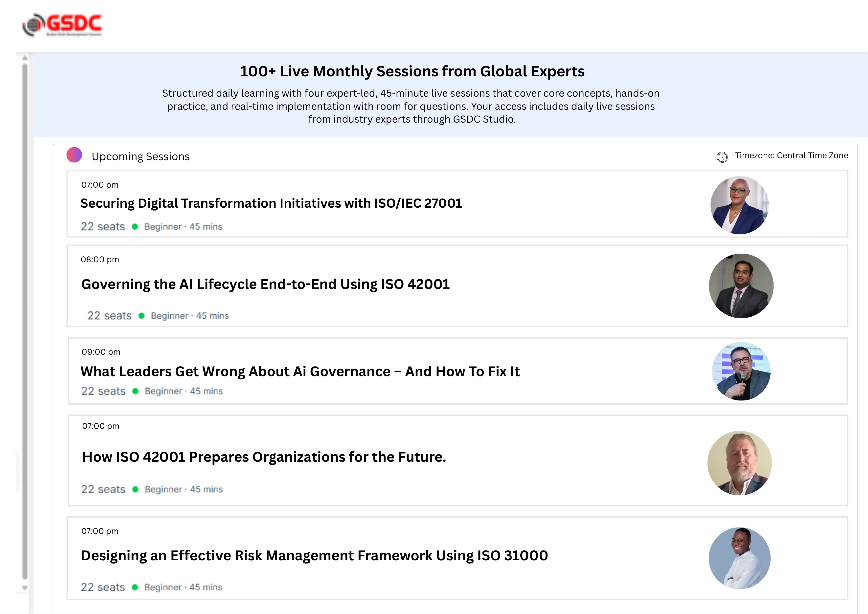Open How ISO 42001 Prepares Organizations session
Screen dimensions: 868x614
point(264,457)
